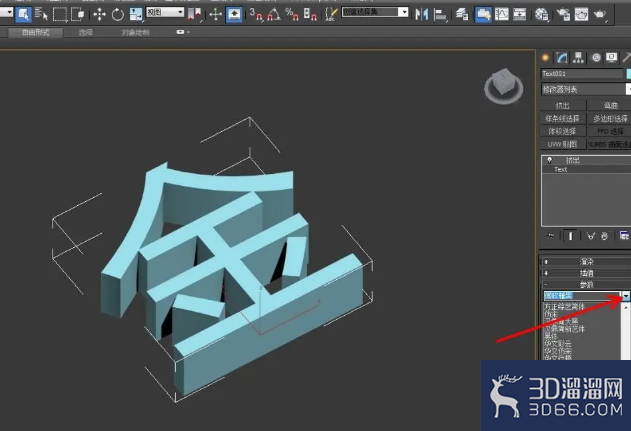Screen dimensions: 631x431
Task: Click Make Unique icon below stack
Action: tap(590, 236)
